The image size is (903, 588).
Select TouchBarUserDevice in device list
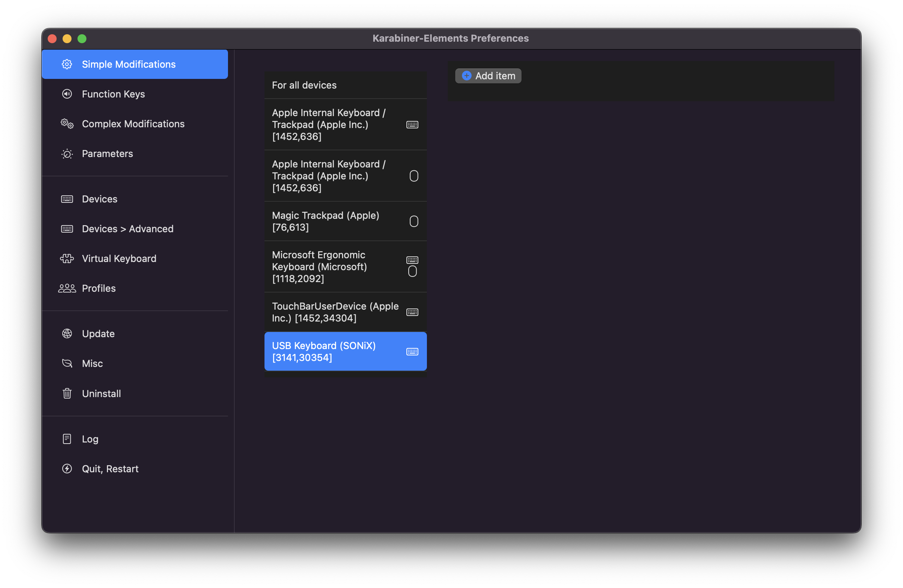click(x=345, y=312)
